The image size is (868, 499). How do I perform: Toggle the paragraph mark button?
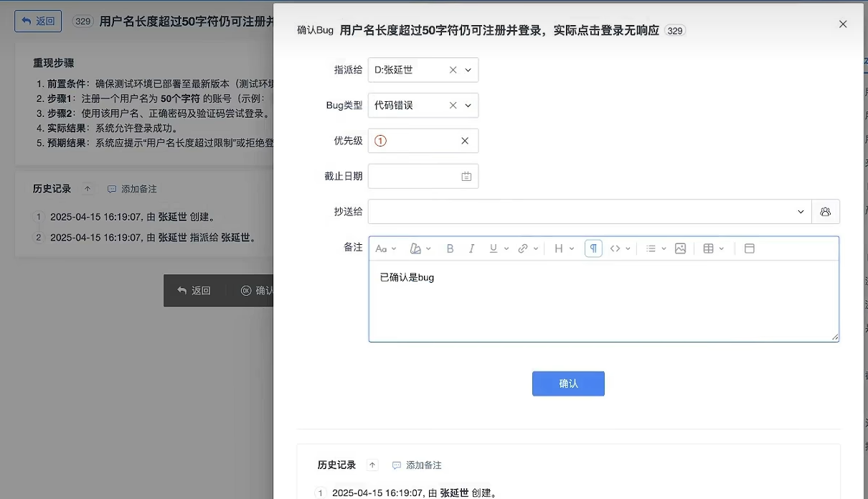(x=593, y=248)
